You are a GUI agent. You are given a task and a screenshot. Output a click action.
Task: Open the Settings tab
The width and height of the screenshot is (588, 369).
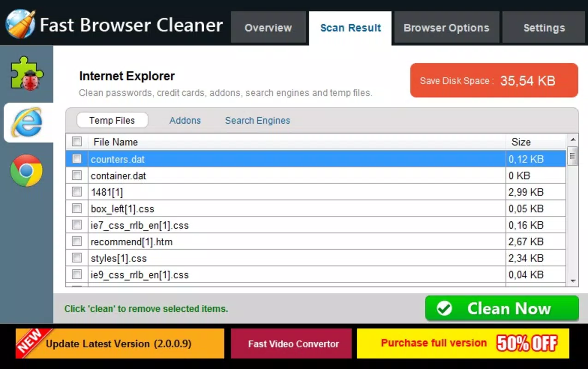click(544, 28)
